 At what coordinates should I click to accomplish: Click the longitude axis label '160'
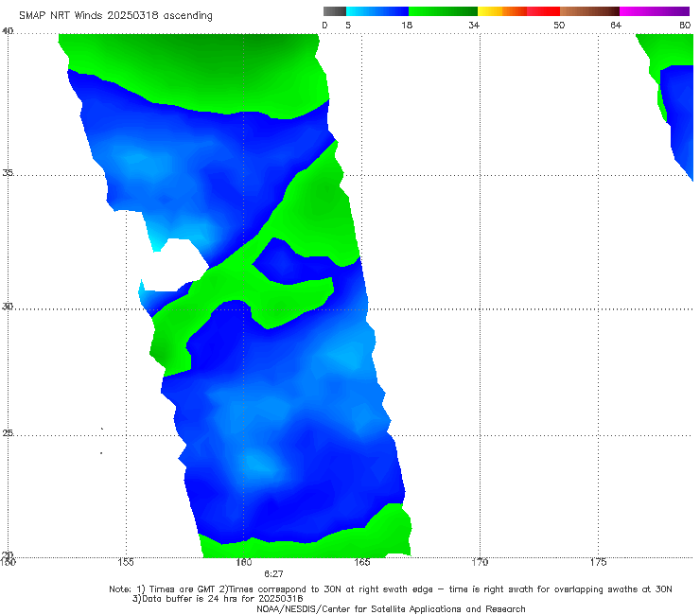244,562
